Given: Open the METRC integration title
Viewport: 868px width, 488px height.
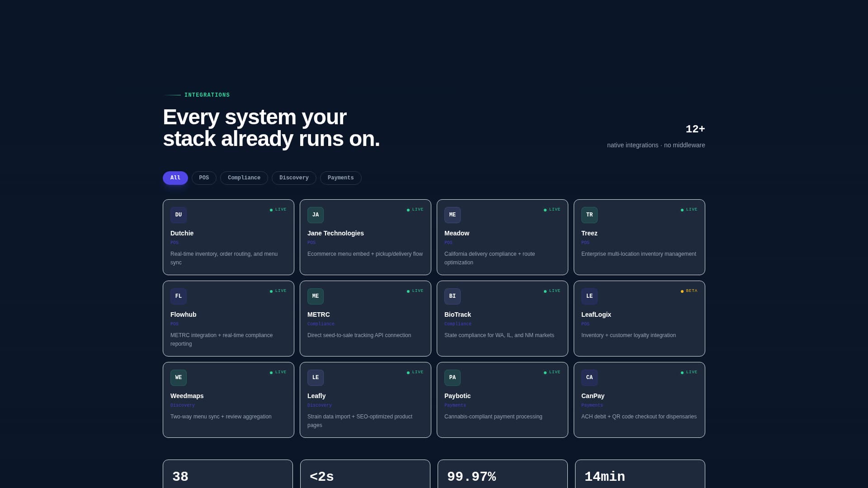Looking at the screenshot, I should (x=319, y=314).
